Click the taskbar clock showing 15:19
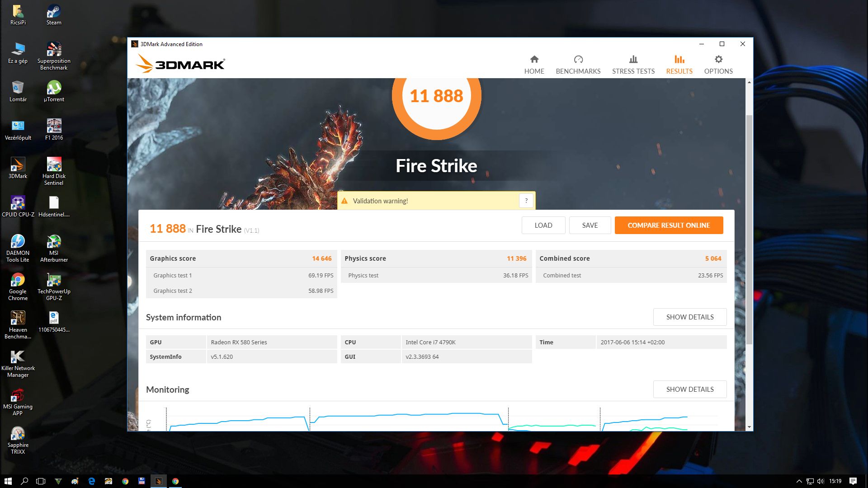Screen dimensions: 868x488 (x=835, y=481)
